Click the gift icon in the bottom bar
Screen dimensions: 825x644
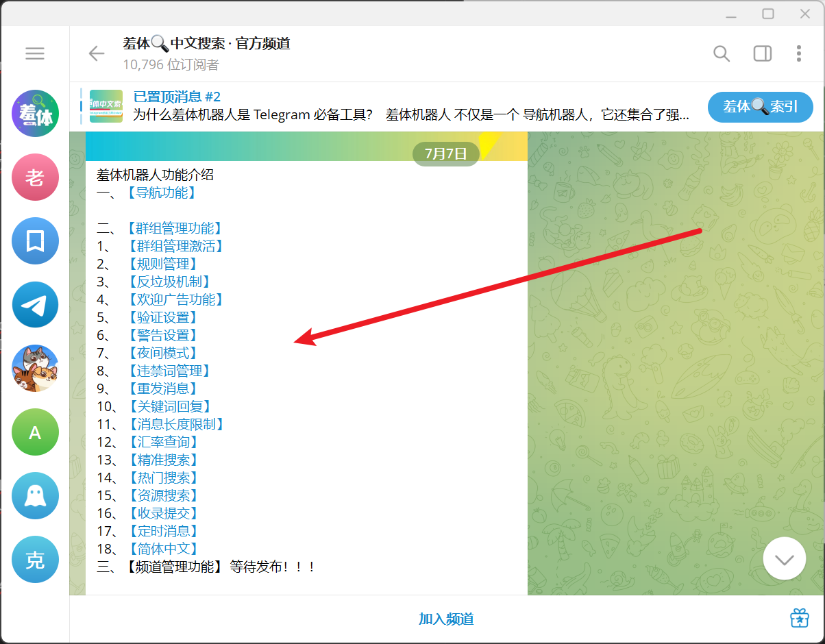(799, 618)
